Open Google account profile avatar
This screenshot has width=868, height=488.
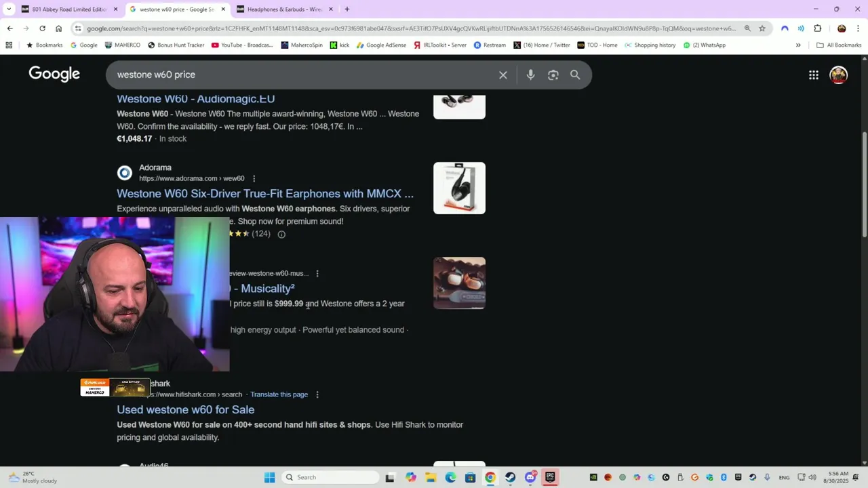click(839, 75)
